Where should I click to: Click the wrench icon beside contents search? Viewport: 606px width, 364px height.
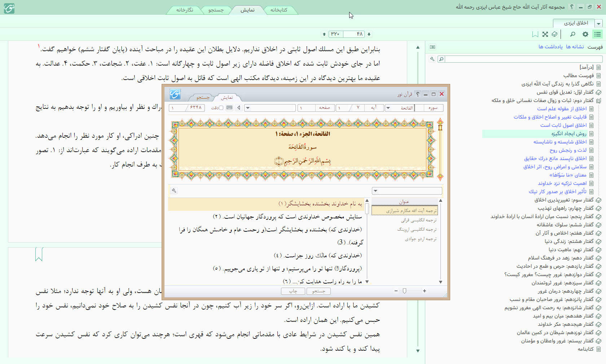pos(432,59)
